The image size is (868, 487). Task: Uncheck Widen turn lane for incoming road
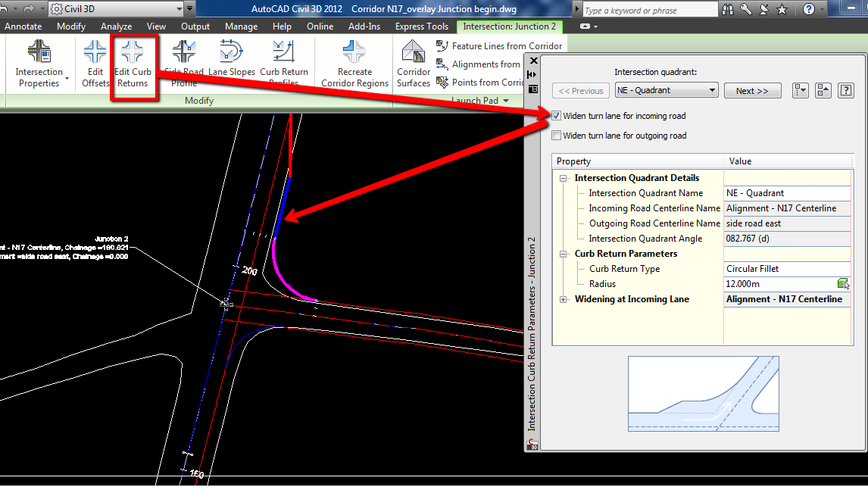tap(557, 116)
